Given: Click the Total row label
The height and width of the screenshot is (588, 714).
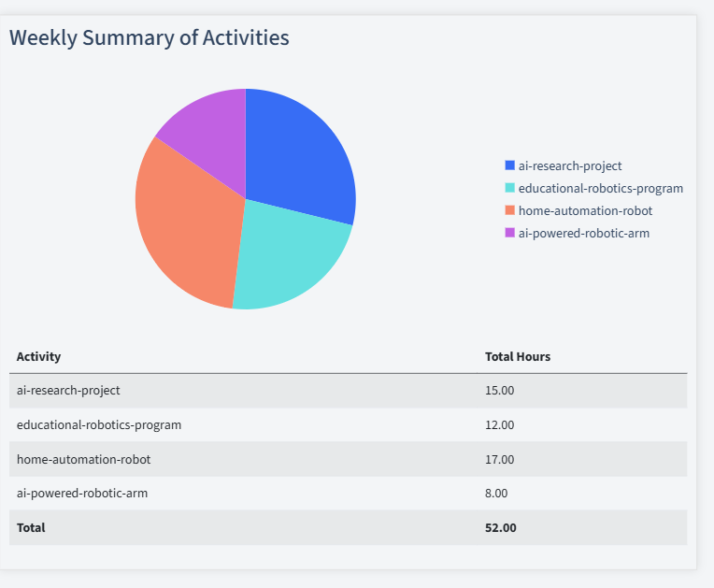Looking at the screenshot, I should (x=31, y=528).
